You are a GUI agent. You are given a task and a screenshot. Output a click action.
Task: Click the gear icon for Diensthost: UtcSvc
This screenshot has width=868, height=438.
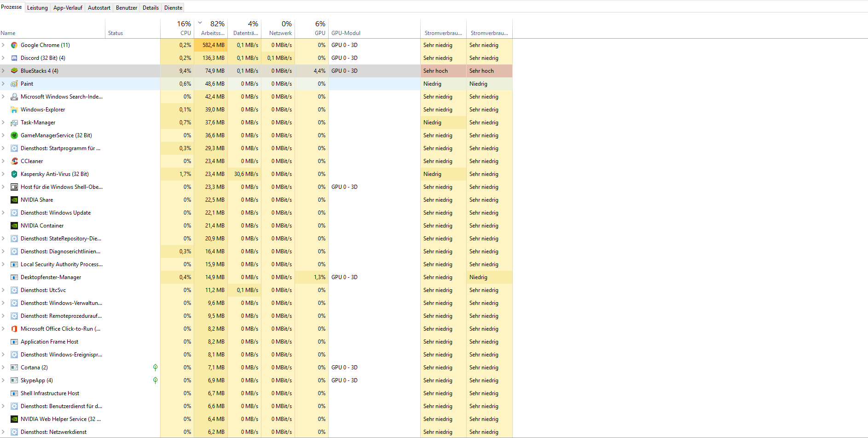[14, 290]
